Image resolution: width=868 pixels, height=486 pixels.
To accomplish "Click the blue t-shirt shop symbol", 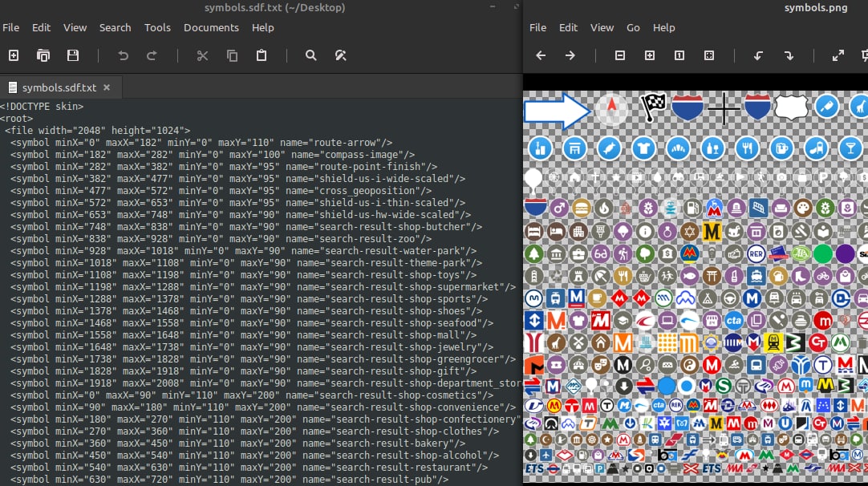I will click(643, 149).
